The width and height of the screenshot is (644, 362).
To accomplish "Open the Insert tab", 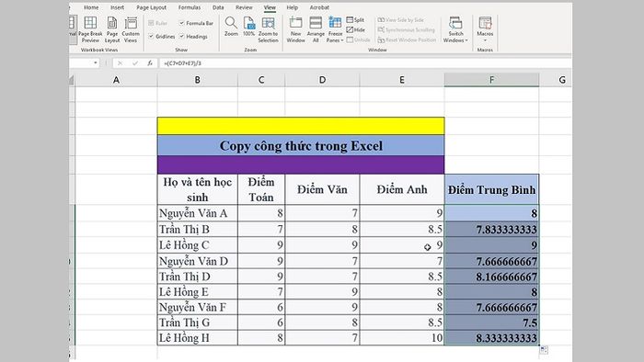I will pyautogui.click(x=117, y=7).
